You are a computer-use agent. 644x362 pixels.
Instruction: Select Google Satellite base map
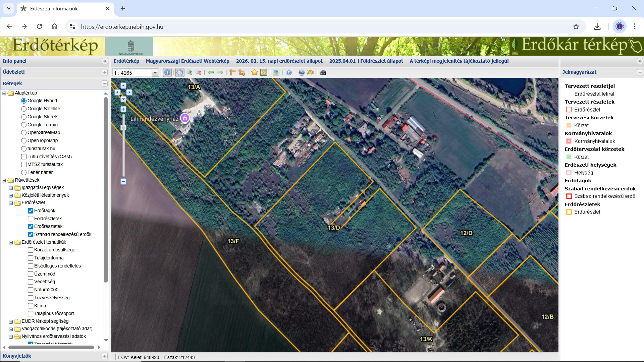pyautogui.click(x=24, y=109)
